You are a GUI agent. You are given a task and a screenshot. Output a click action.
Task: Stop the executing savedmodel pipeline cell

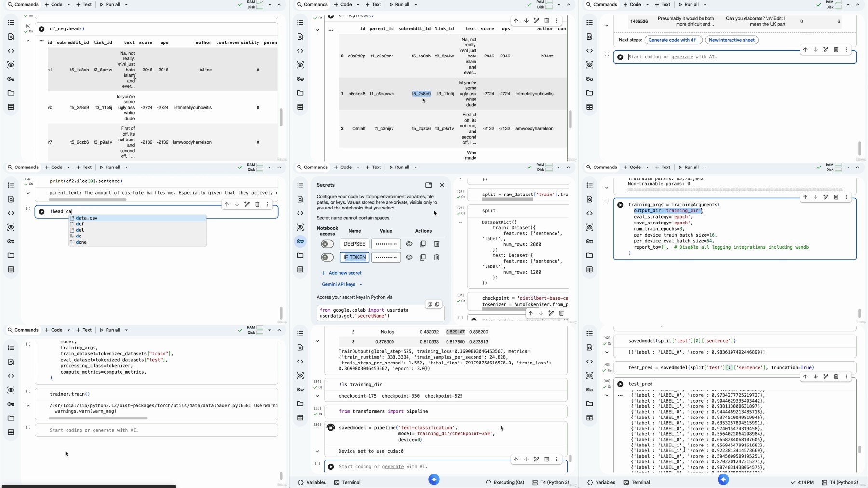[x=331, y=427]
